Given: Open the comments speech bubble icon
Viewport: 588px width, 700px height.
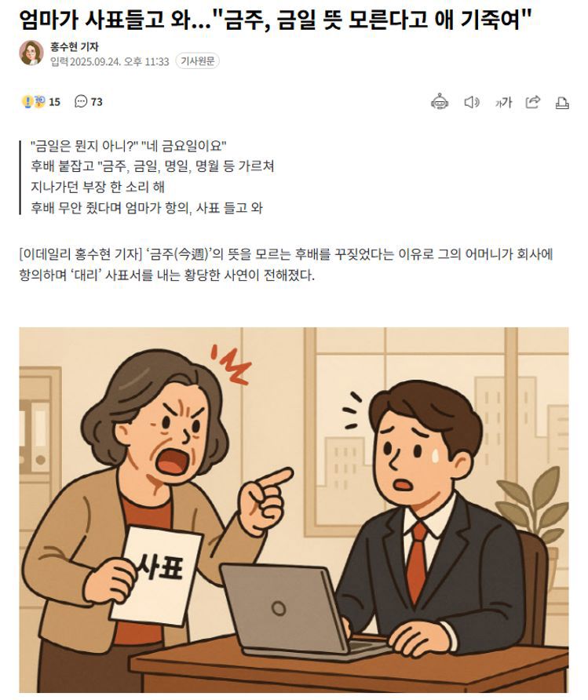Looking at the screenshot, I should (x=81, y=102).
